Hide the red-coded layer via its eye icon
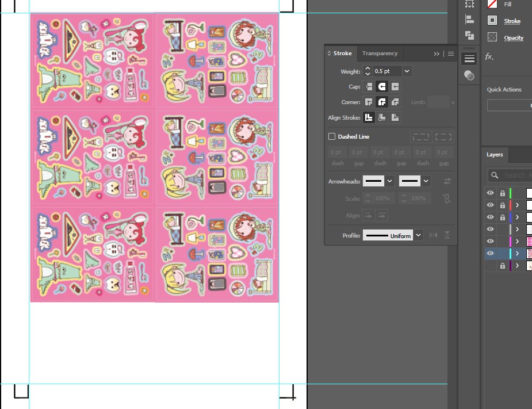The height and width of the screenshot is (409, 532). tap(490, 205)
